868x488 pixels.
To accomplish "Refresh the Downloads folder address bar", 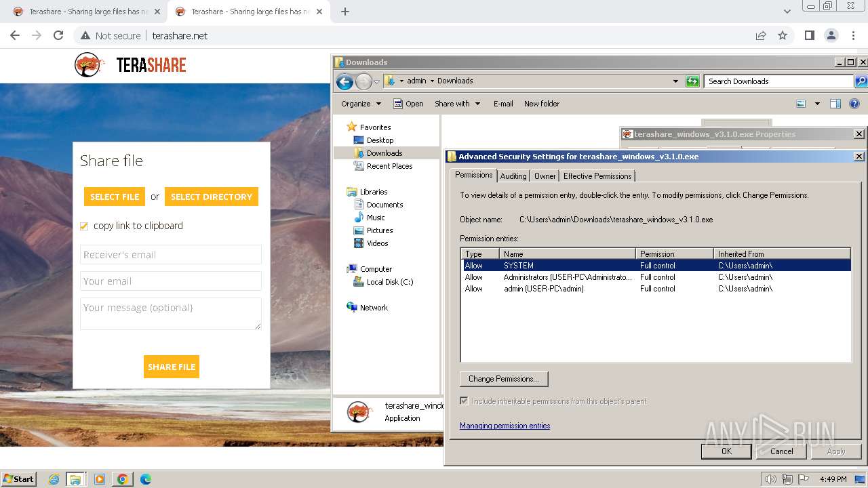I will click(x=692, y=81).
